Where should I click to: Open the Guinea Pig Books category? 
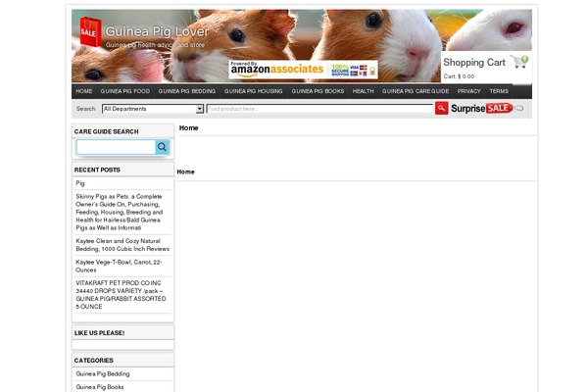(100, 387)
